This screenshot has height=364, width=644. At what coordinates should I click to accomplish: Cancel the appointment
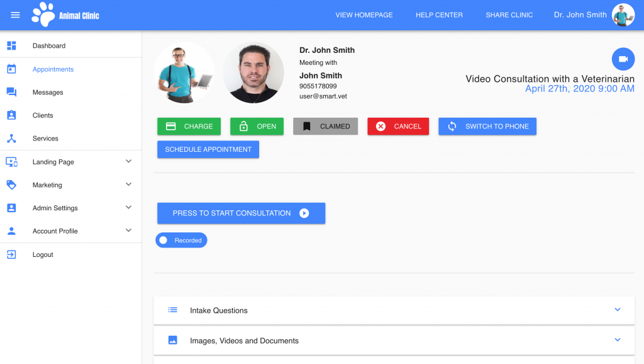(x=398, y=126)
